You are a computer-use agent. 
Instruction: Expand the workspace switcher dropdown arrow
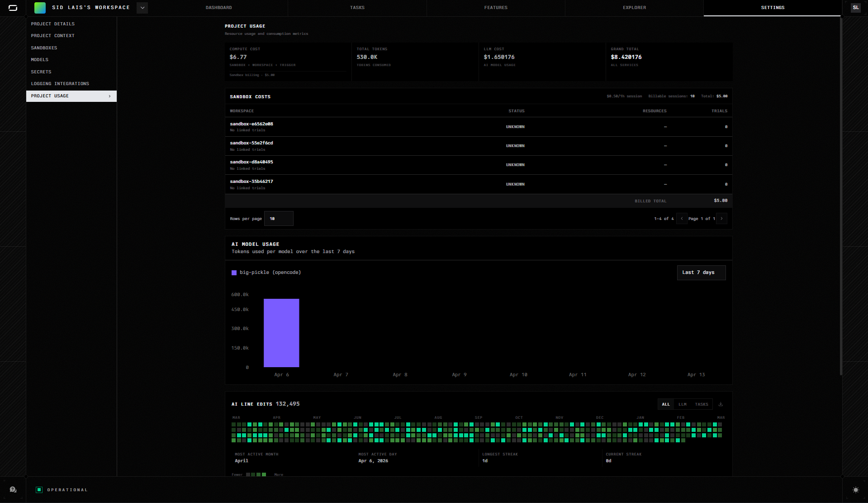(142, 8)
